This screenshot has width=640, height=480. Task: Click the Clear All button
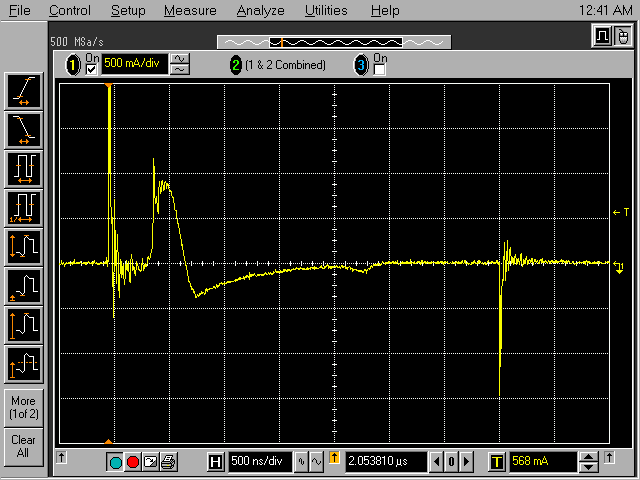point(24,447)
